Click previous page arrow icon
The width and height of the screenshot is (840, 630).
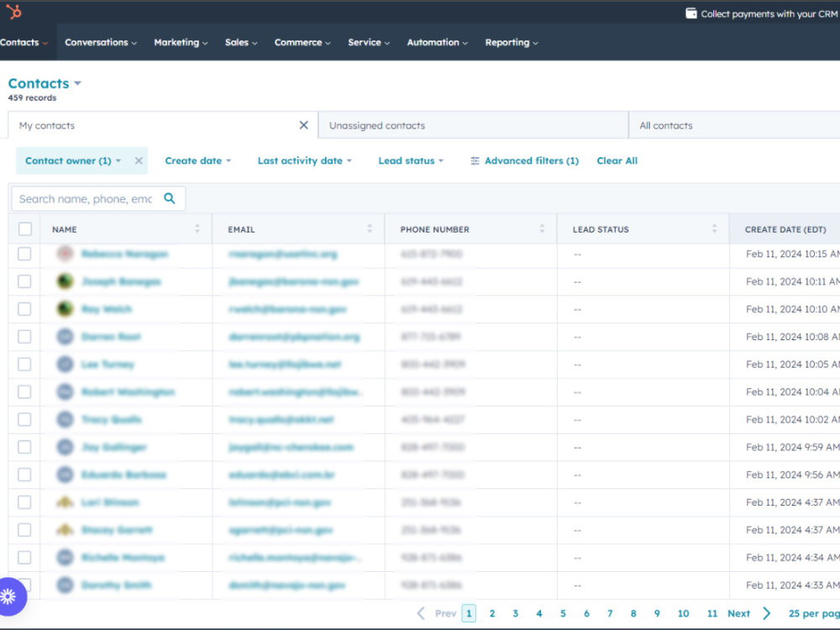[x=421, y=613]
